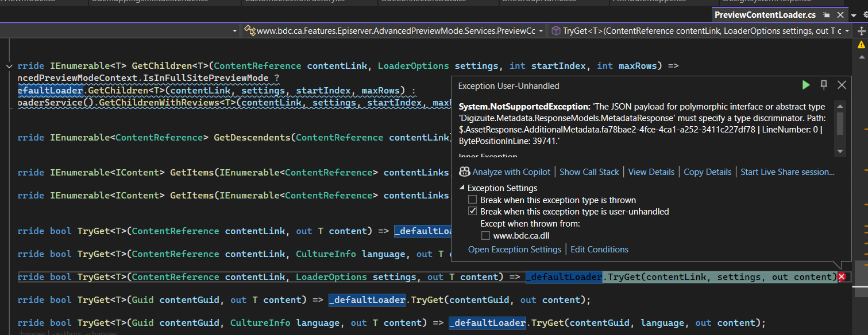The width and height of the screenshot is (868, 335).
Task: Click the Show Call Stack link
Action: pyautogui.click(x=589, y=172)
